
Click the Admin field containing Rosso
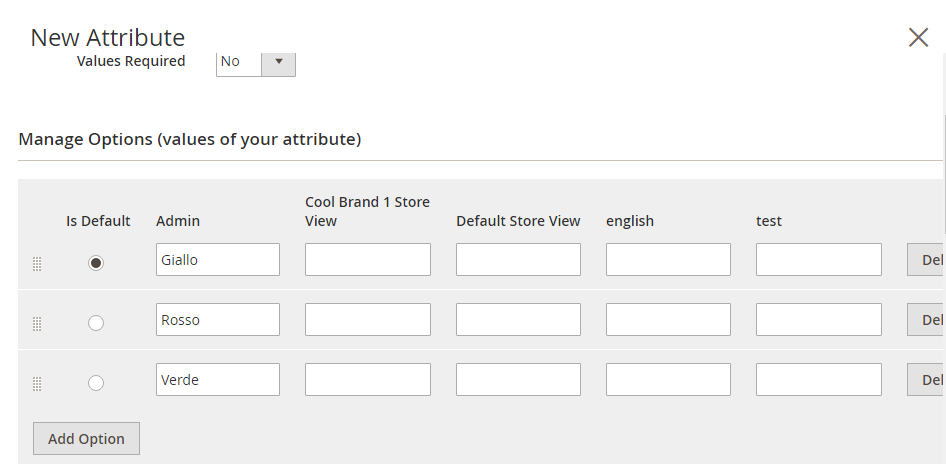tap(217, 320)
